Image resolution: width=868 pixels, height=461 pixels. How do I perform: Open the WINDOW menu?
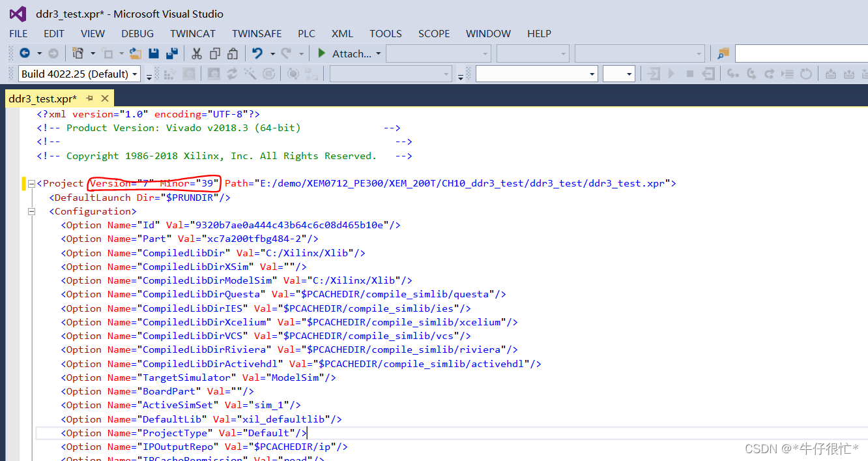click(488, 33)
